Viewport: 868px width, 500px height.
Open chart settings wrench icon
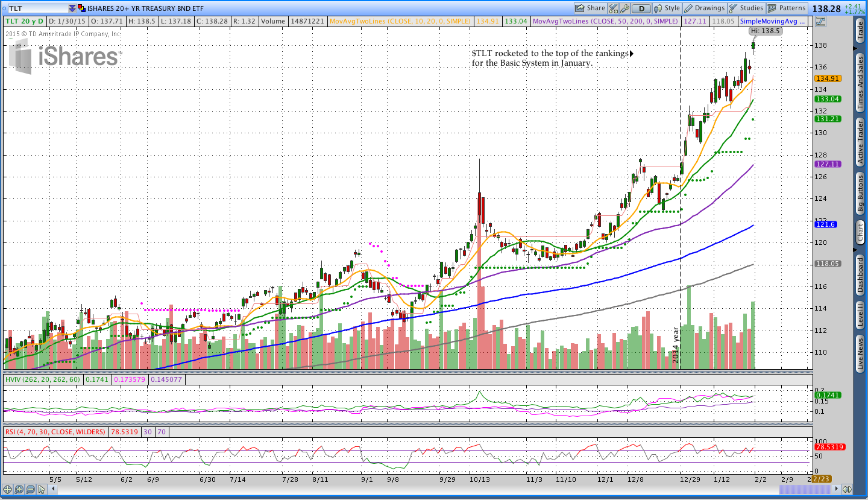(624, 8)
